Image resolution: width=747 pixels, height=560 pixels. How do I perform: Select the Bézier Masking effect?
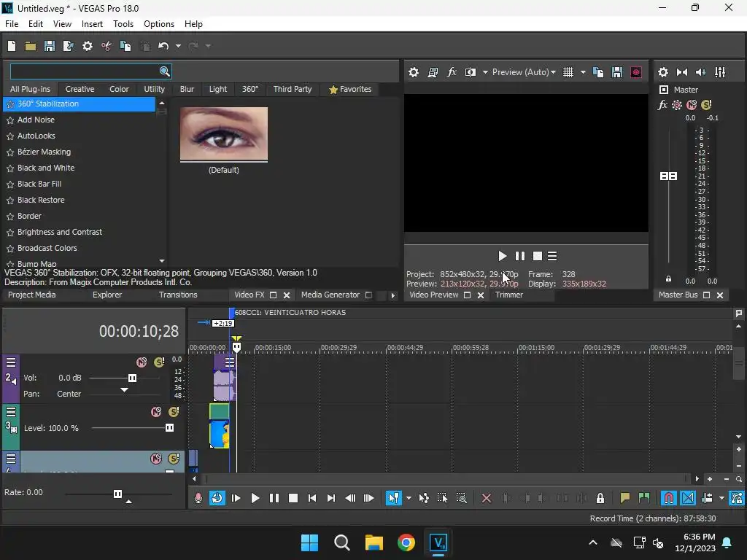[x=44, y=152]
